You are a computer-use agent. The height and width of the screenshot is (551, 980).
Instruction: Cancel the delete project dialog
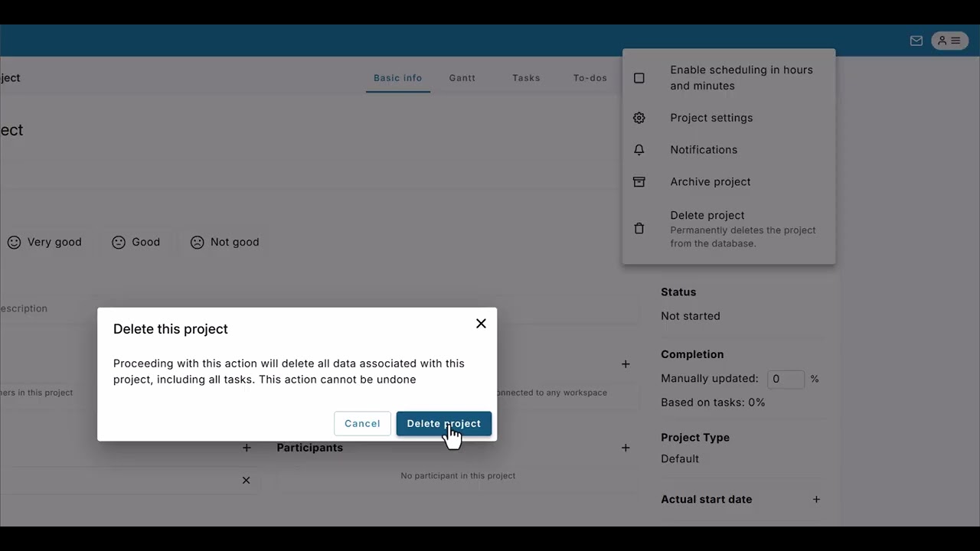click(x=362, y=423)
